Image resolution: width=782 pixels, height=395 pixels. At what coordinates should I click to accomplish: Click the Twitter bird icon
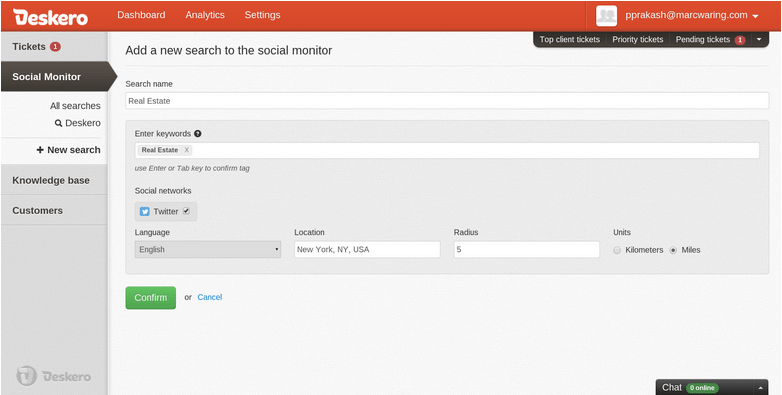[145, 211]
